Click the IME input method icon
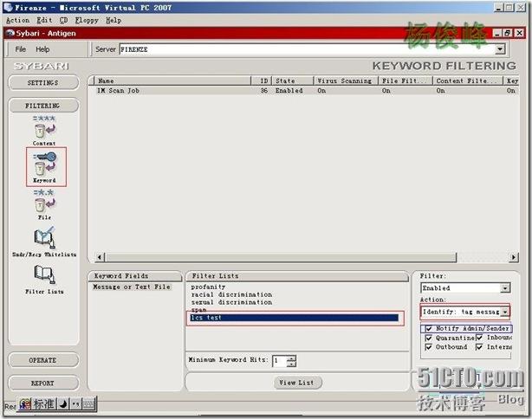The height and width of the screenshot is (419, 532). point(25,404)
